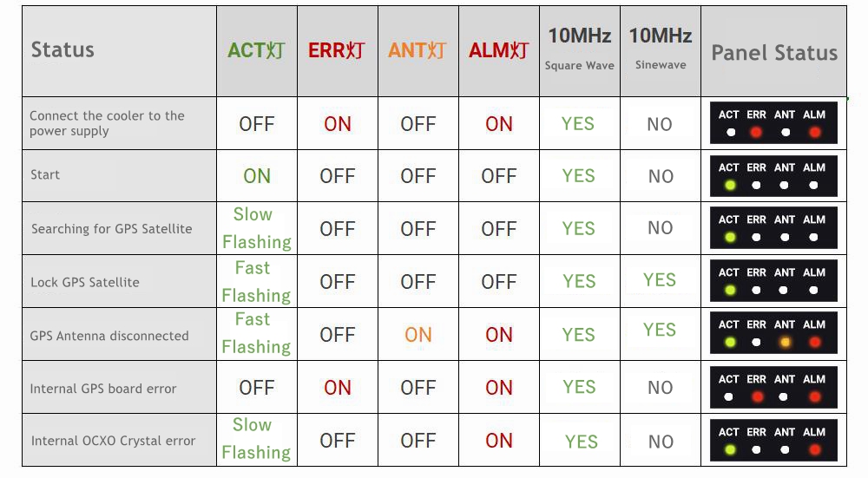This screenshot has height=478, width=868.
Task: Click the orange ANT LED in the panel status
Action: [785, 343]
